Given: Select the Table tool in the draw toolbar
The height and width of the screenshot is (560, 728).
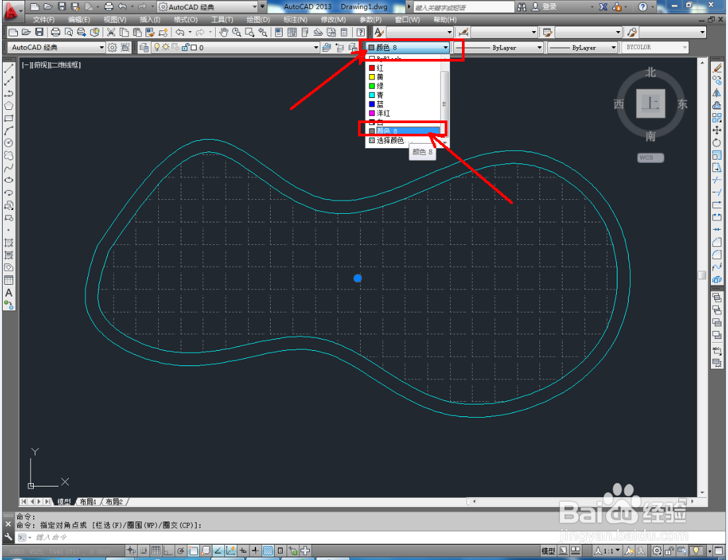Looking at the screenshot, I should click(x=9, y=280).
